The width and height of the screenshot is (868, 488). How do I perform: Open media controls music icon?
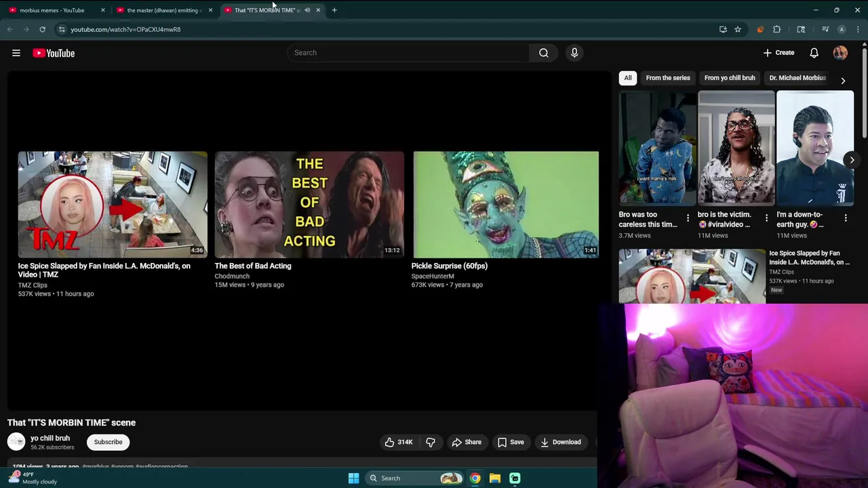coord(825,29)
